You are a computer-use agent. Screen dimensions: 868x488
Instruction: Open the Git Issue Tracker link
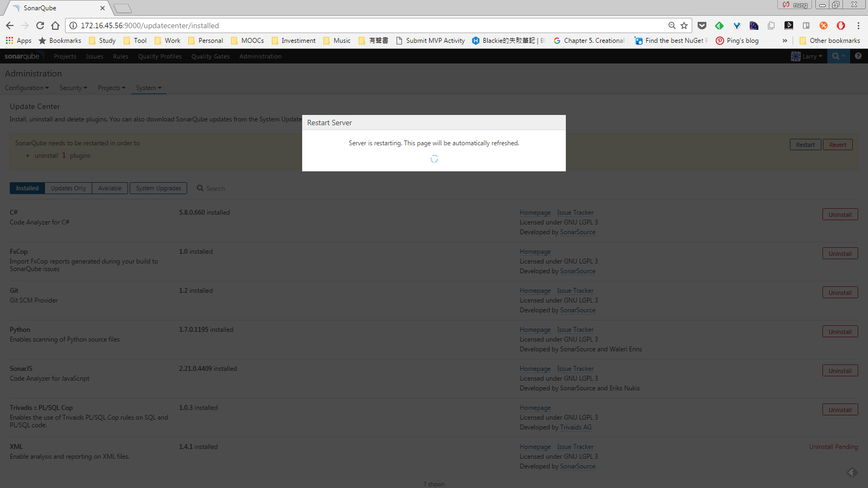click(x=575, y=291)
